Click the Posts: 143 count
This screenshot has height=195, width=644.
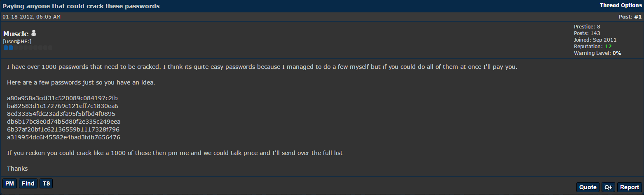(x=587, y=33)
